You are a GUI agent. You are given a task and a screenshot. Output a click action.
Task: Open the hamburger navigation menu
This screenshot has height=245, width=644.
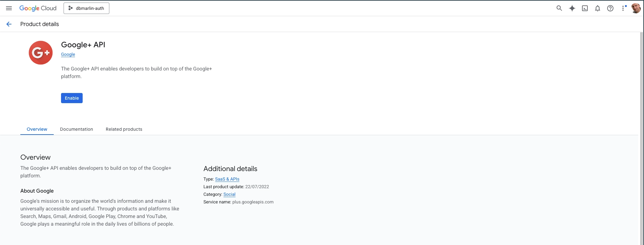coord(9,8)
